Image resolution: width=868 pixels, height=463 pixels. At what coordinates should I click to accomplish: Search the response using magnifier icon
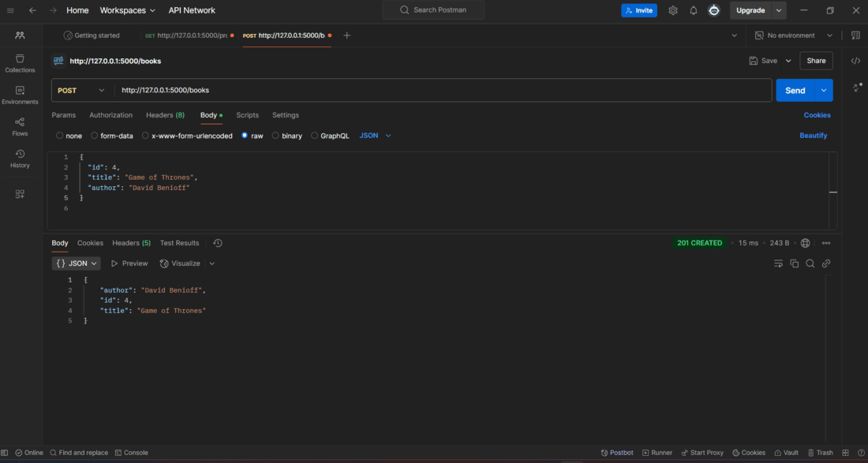click(810, 263)
